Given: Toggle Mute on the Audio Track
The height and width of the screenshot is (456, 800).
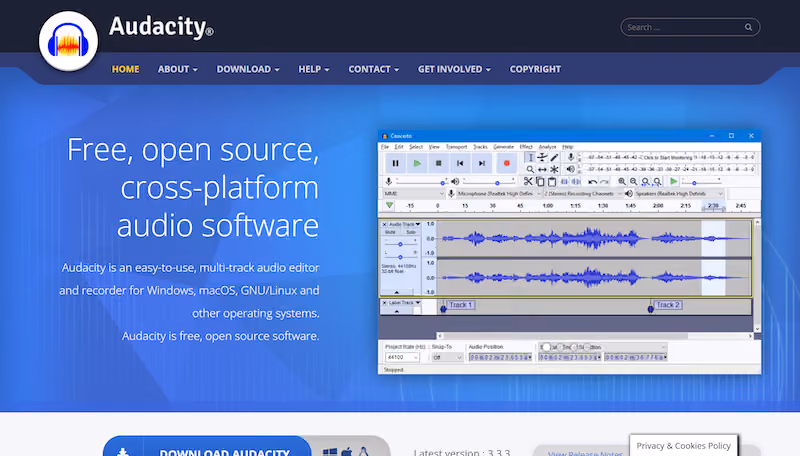Looking at the screenshot, I should (x=390, y=232).
